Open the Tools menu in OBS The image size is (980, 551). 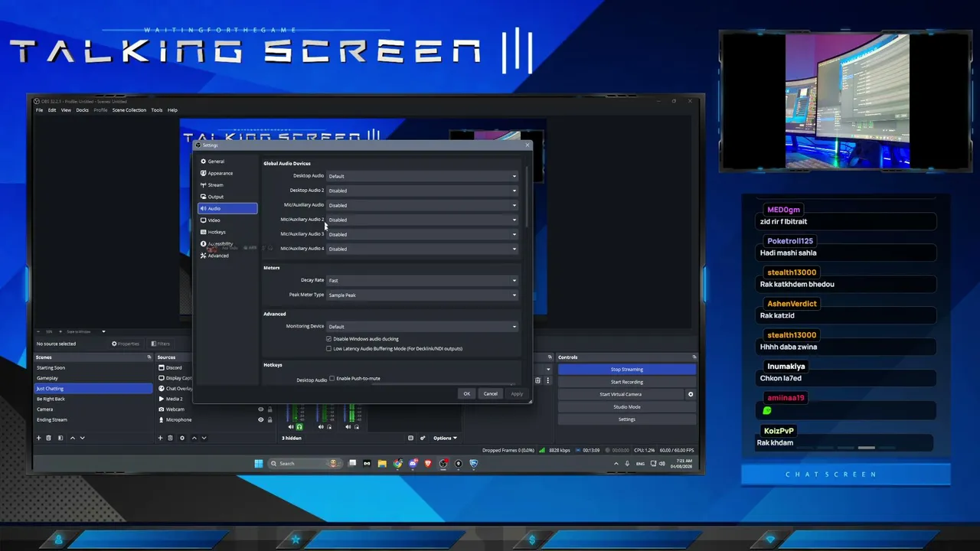pyautogui.click(x=156, y=110)
